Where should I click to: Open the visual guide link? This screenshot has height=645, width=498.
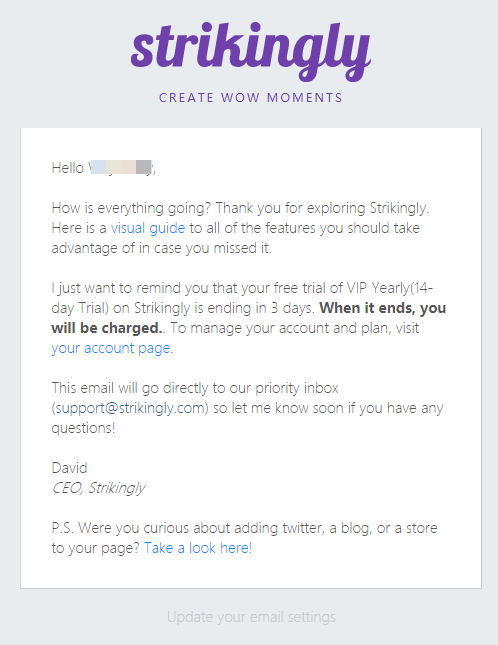pyautogui.click(x=148, y=228)
